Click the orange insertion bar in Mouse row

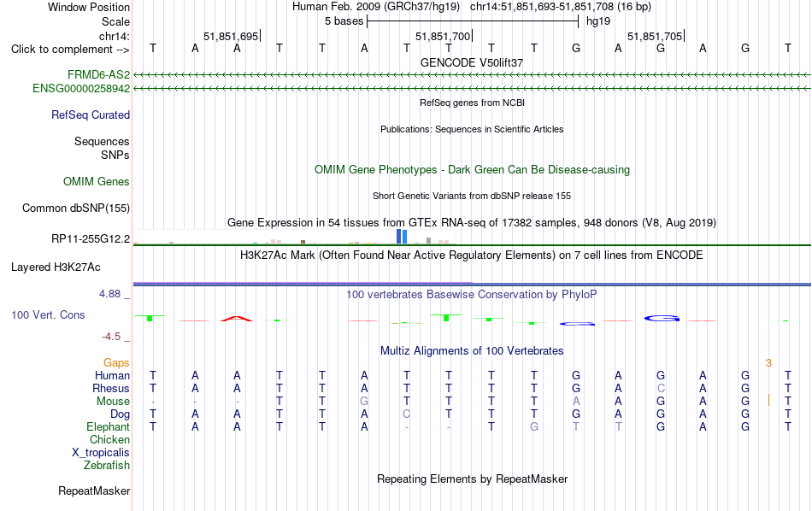tap(768, 400)
